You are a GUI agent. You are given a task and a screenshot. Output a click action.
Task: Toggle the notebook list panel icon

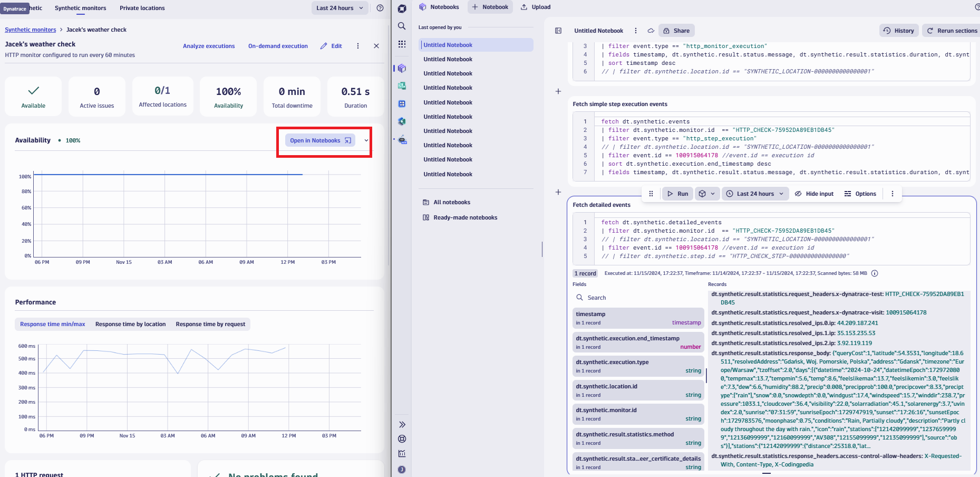(x=558, y=31)
